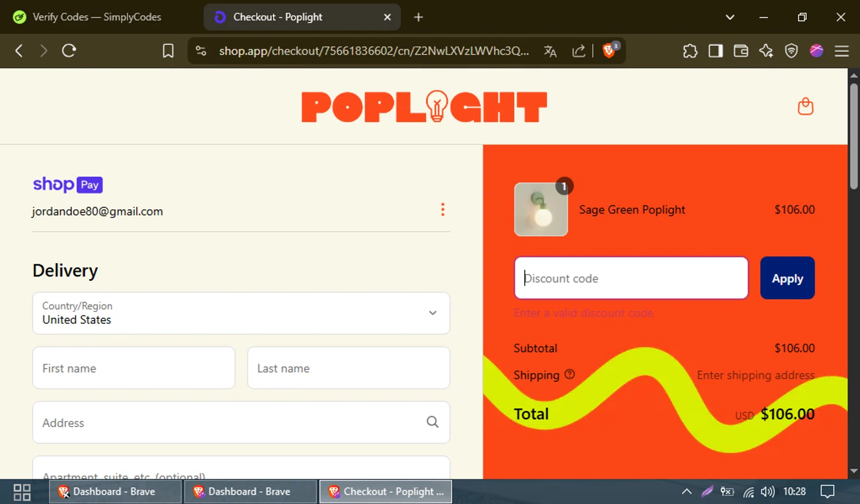Focus the Last name field
This screenshot has width=860, height=504.
349,368
